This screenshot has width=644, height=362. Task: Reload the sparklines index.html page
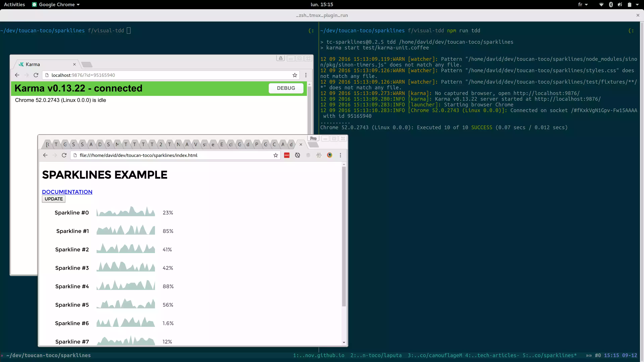click(64, 155)
